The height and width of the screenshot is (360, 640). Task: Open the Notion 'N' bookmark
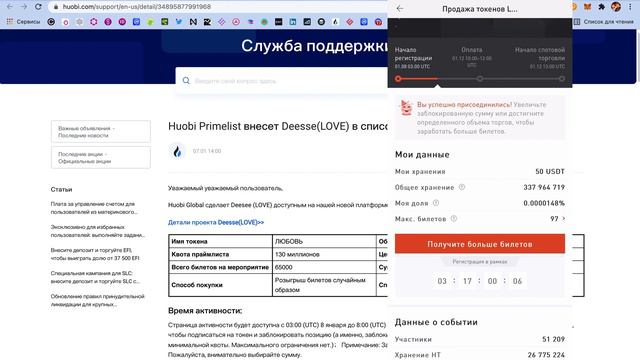193,22
